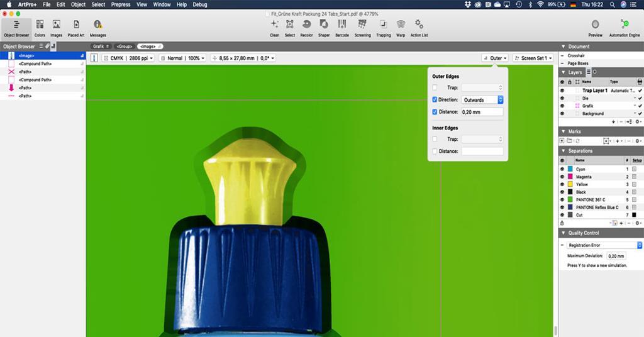Click the <Group> breadcrumb
Screen dimensions: 644x337
(x=125, y=47)
